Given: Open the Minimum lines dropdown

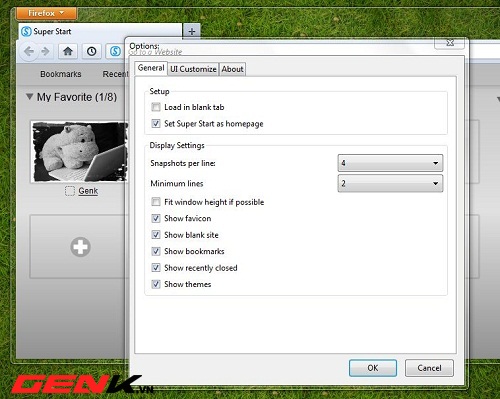Looking at the screenshot, I should (390, 183).
